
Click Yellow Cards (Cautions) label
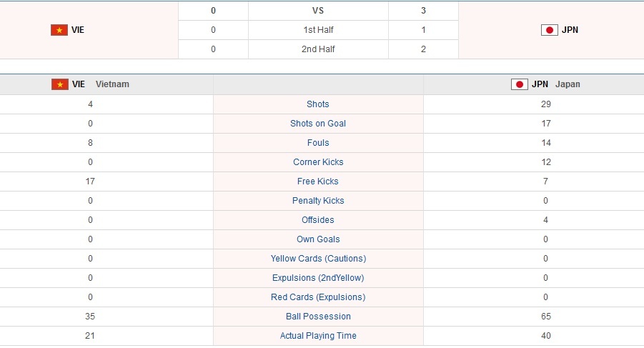318,259
